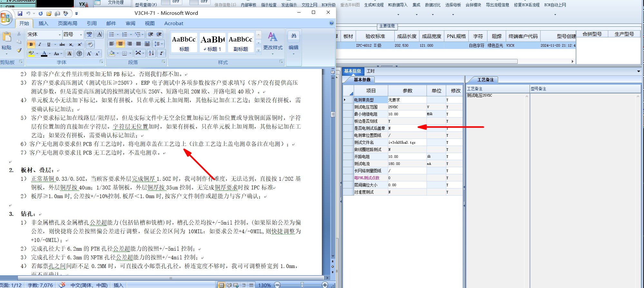
Task: Open a file using the folder icon
Action: coord(49,14)
